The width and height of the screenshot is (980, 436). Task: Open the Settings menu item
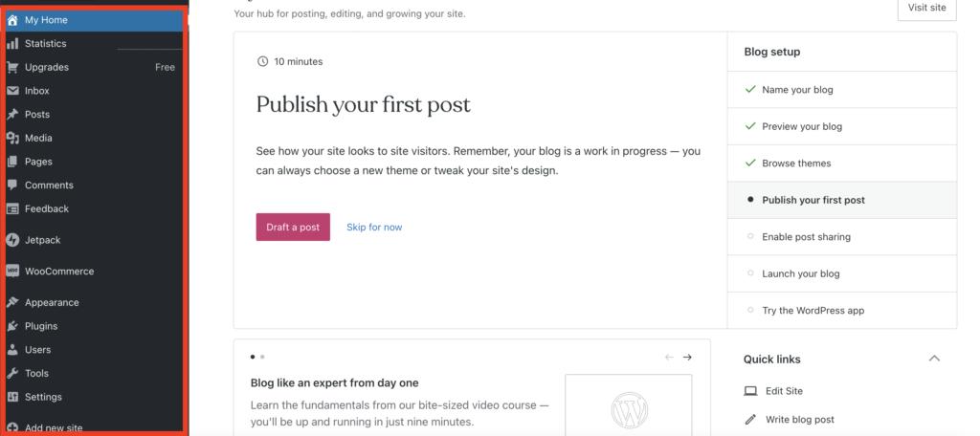(x=43, y=398)
